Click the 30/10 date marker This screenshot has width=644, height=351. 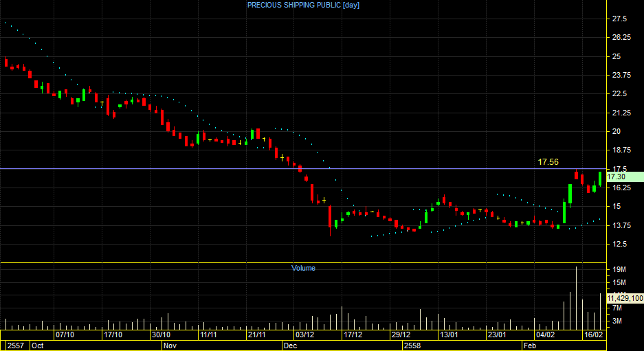point(161,335)
